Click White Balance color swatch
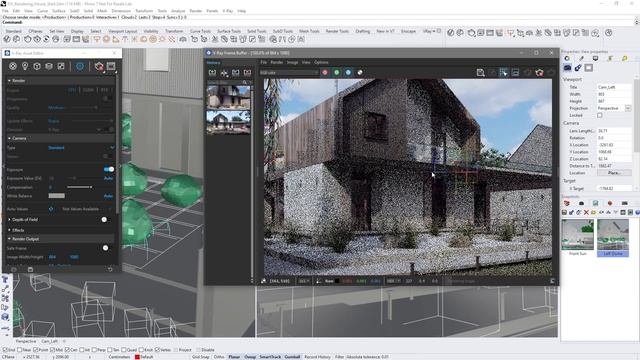The image size is (640, 360). [x=56, y=196]
